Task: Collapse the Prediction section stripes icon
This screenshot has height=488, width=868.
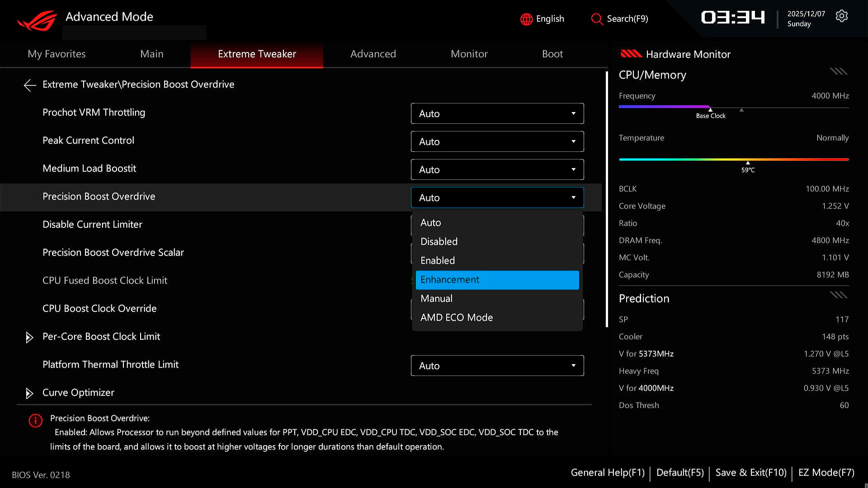Action: point(839,295)
